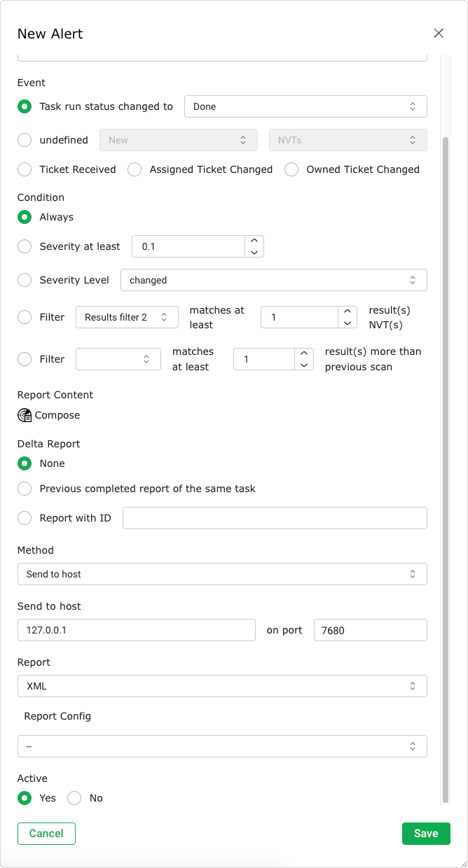
Task: Expand the Method Send to host dropdown
Action: click(x=222, y=574)
